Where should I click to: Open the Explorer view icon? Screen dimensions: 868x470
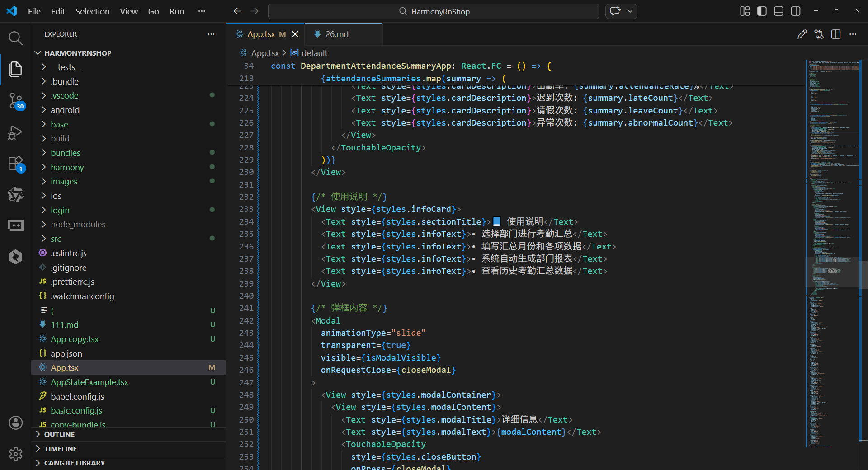tap(15, 69)
